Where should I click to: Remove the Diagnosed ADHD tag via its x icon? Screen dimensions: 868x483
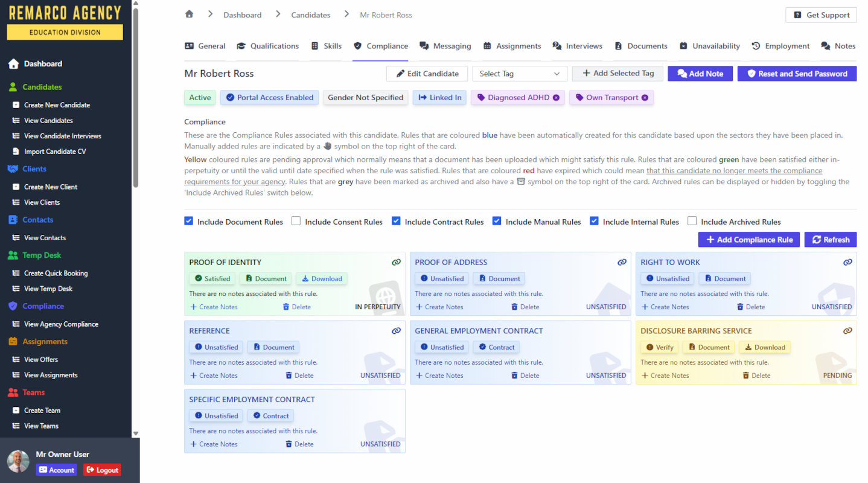coord(556,98)
